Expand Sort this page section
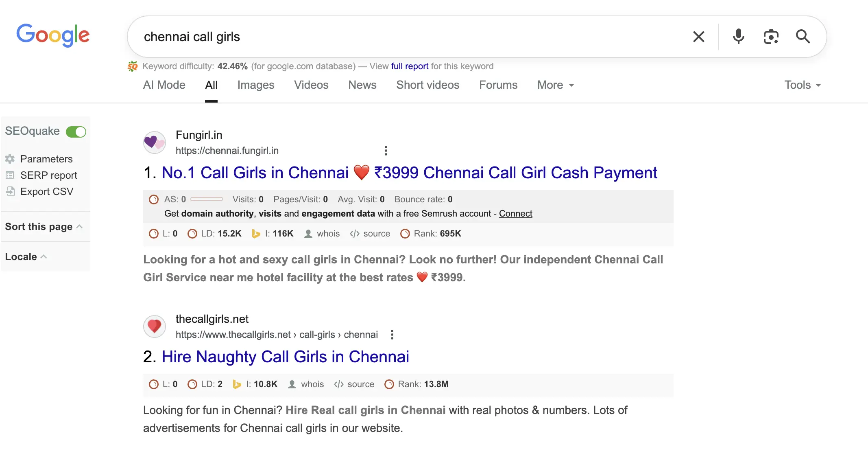This screenshot has width=868, height=460. (44, 227)
